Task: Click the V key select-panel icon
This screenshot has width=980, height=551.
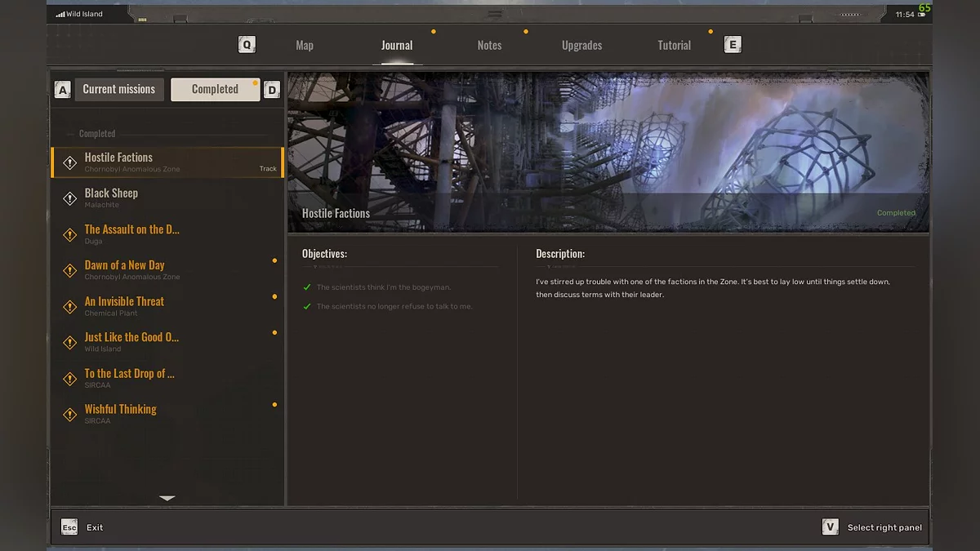Action: (x=830, y=527)
